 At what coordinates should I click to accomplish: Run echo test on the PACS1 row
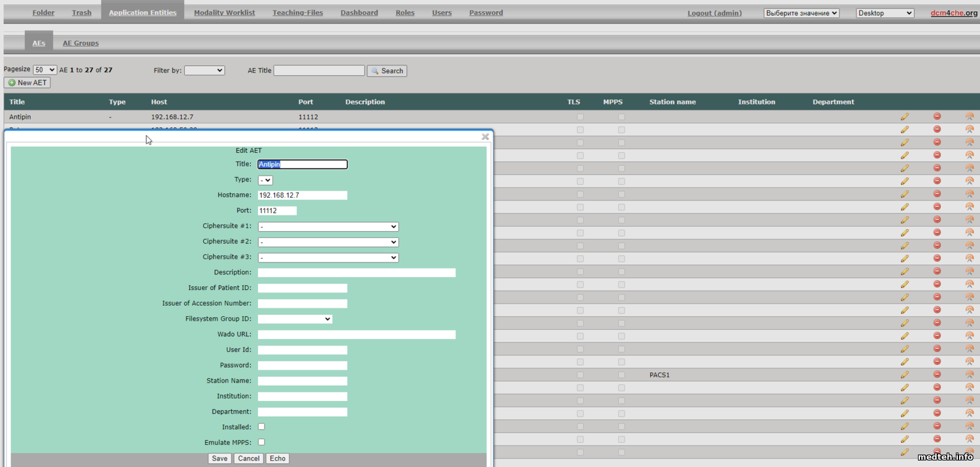970,375
